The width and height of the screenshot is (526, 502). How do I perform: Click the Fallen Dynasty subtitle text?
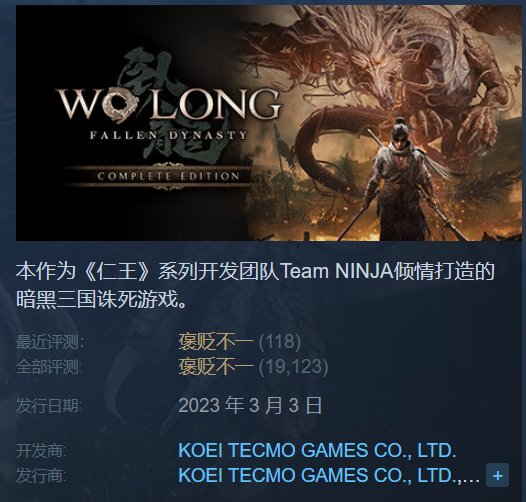(x=168, y=135)
